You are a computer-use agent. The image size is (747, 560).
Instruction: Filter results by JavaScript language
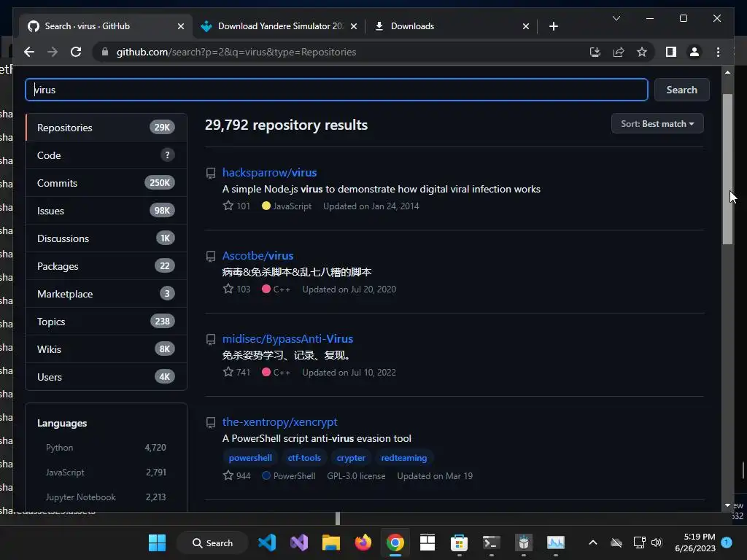tap(106, 472)
